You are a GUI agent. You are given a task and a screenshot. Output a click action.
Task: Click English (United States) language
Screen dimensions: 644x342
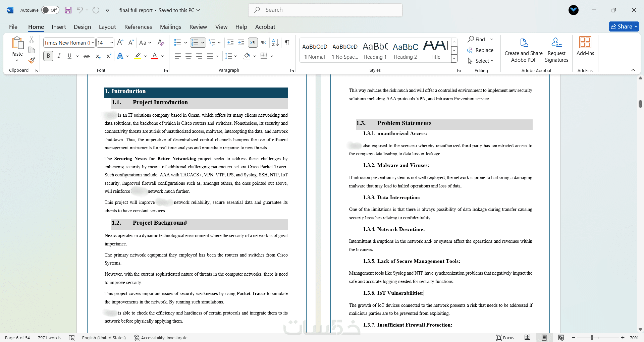104,338
